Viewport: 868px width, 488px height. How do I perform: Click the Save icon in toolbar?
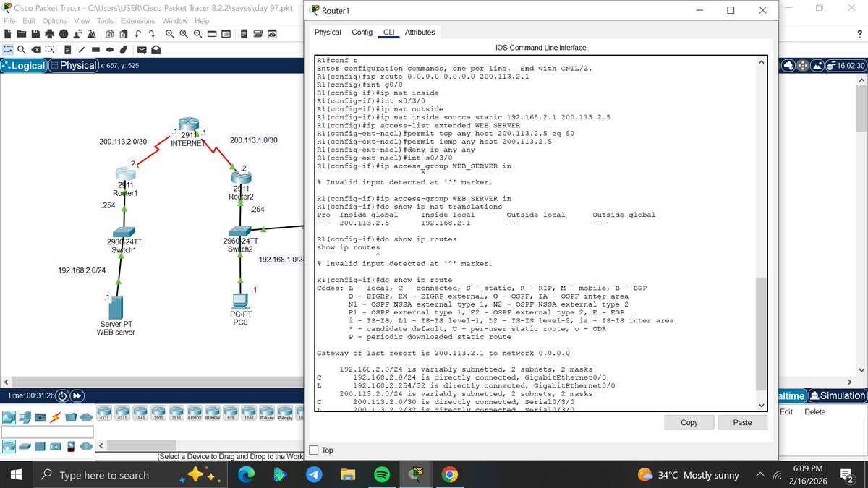35,34
